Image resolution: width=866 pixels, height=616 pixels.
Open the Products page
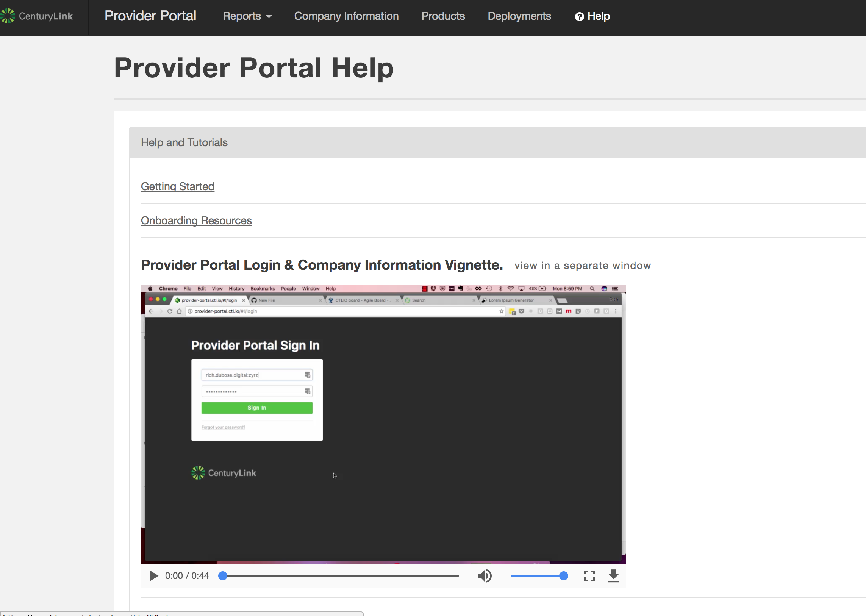tap(443, 16)
